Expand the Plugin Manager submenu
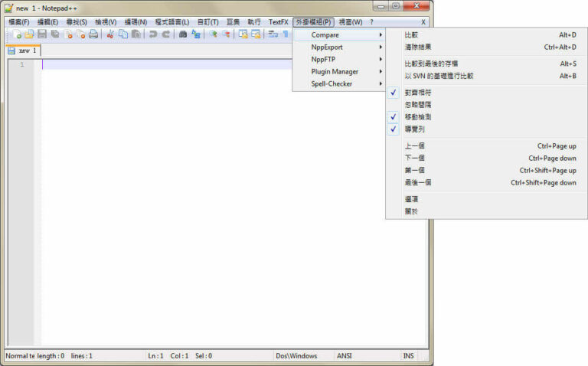The width and height of the screenshot is (588, 366). [x=339, y=72]
